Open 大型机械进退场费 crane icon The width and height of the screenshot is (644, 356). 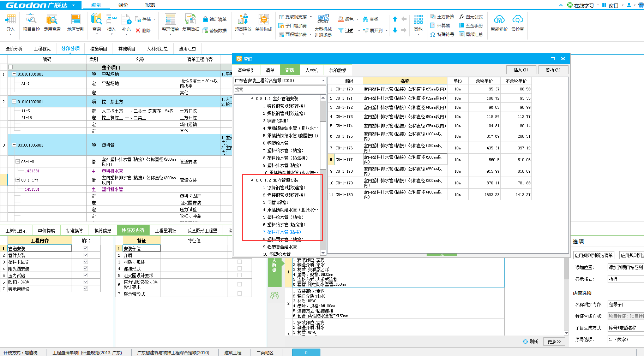coord(323,25)
